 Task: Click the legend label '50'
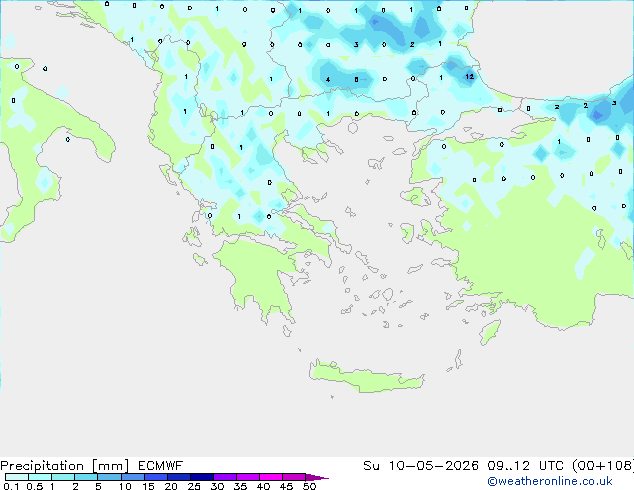pyautogui.click(x=309, y=486)
